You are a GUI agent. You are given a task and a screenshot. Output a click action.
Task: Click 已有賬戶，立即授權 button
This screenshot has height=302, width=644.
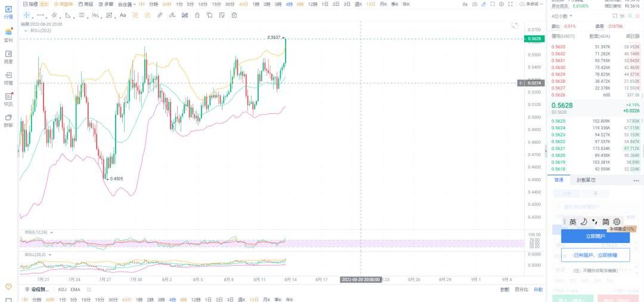coord(595,255)
